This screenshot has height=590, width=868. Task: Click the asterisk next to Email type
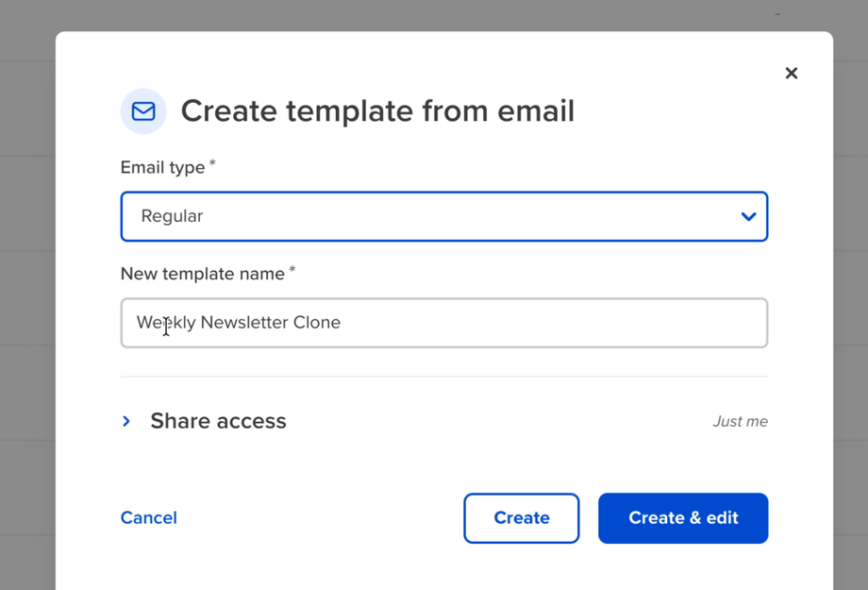click(x=212, y=163)
